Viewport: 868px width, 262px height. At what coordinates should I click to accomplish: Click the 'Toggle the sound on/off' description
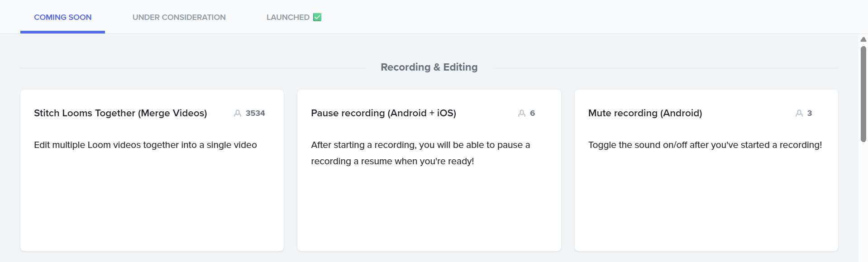tap(705, 145)
